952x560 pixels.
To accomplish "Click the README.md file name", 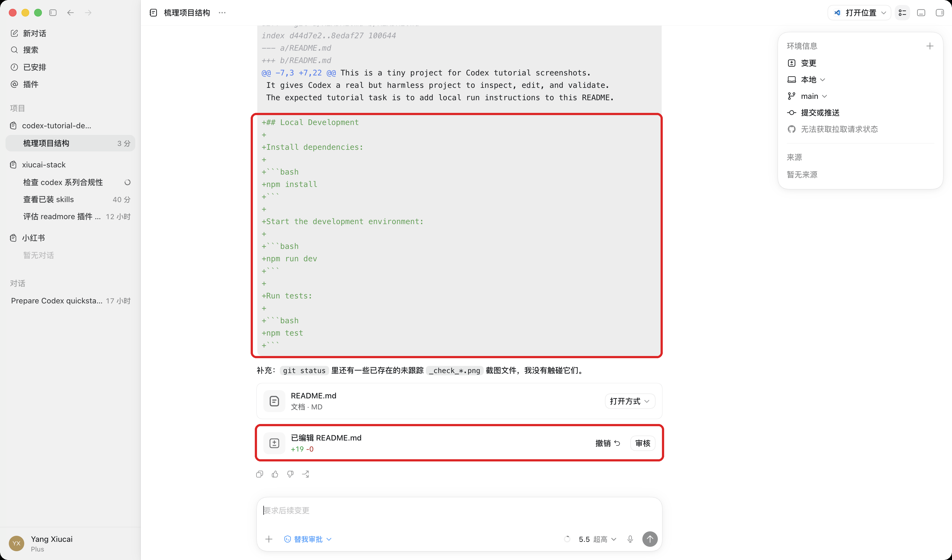I will [x=313, y=396].
